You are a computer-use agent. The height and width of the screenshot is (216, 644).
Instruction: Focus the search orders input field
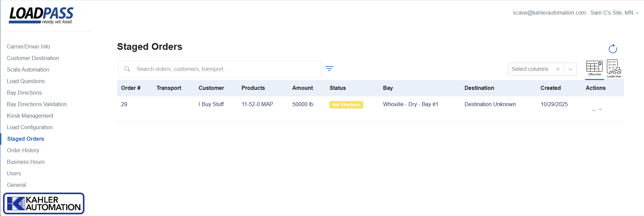(x=224, y=69)
